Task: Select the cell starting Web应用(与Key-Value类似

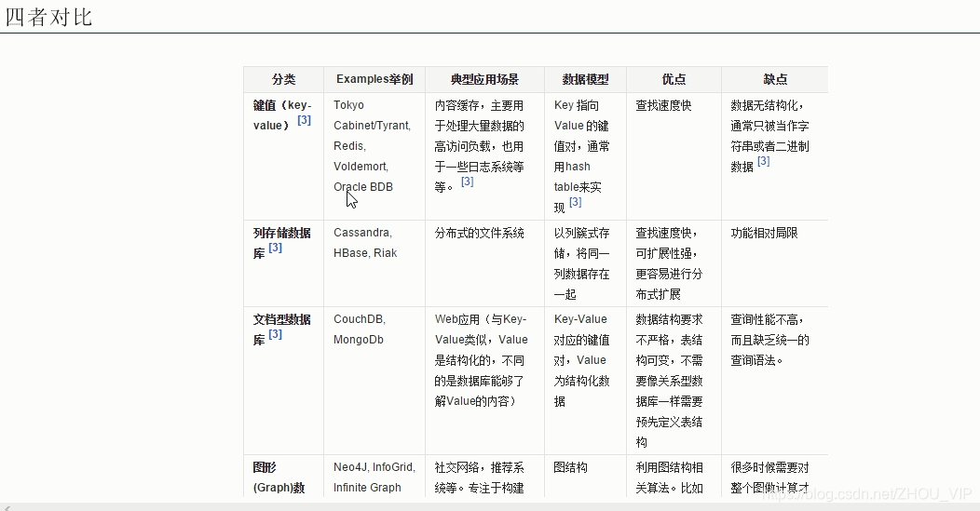Action: 484,381
